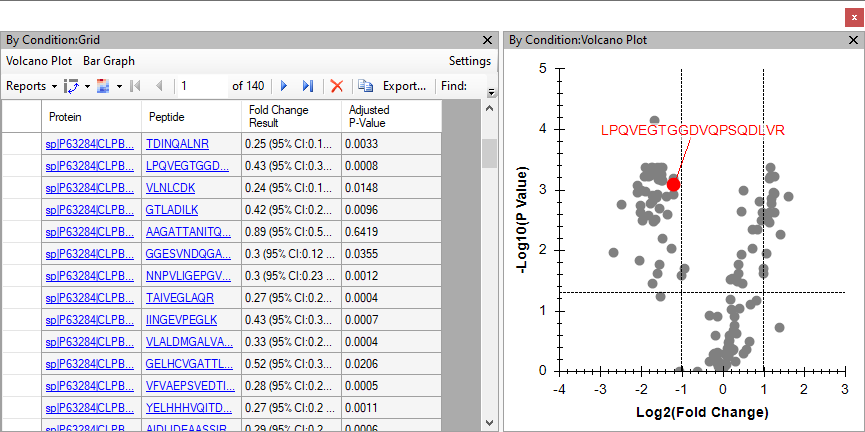Click the red window close button
865x432 pixels.
coord(854,18)
